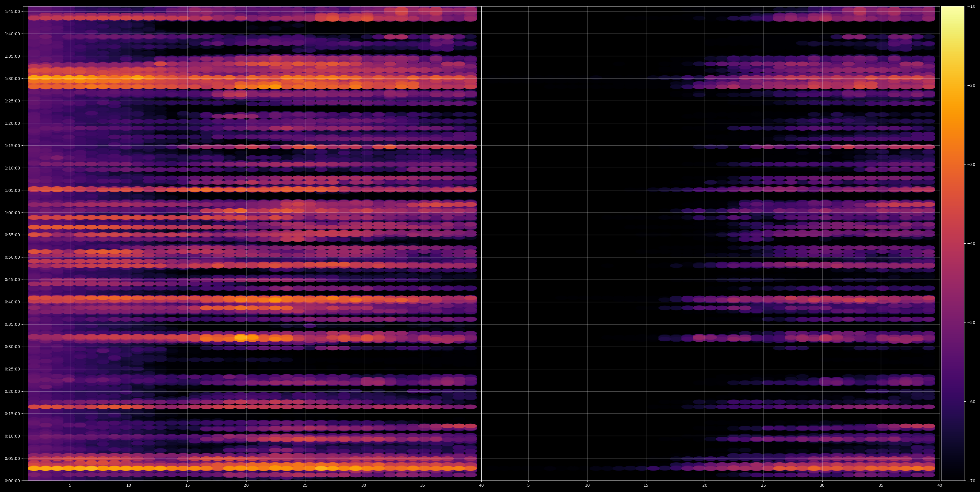980x492 pixels.
Task: Select x-axis label 30 under left plot
Action: 364,486
